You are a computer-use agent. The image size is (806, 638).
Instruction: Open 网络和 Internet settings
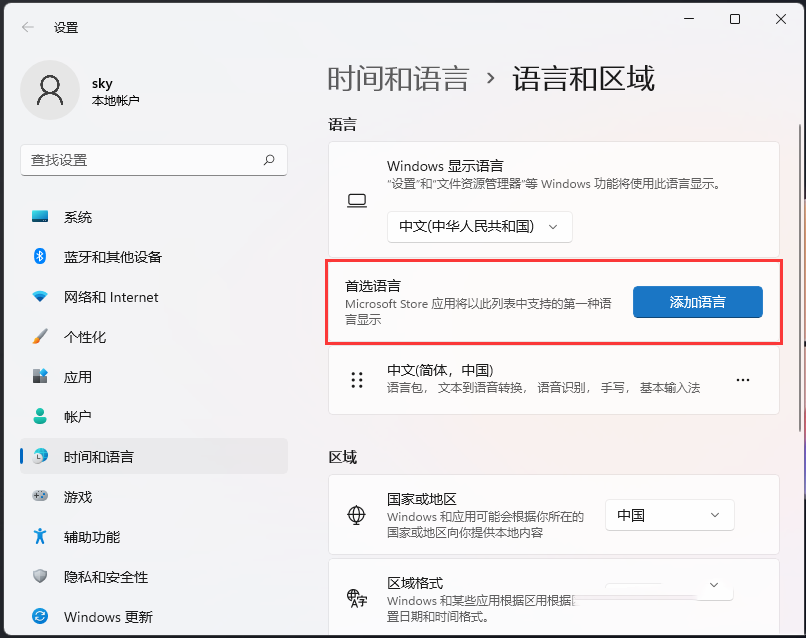[x=38, y=296]
